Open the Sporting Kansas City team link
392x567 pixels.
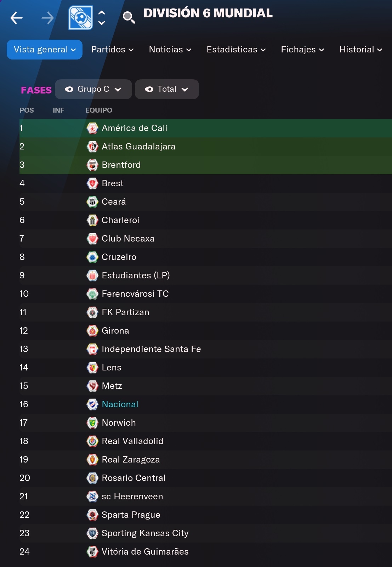[x=145, y=533]
